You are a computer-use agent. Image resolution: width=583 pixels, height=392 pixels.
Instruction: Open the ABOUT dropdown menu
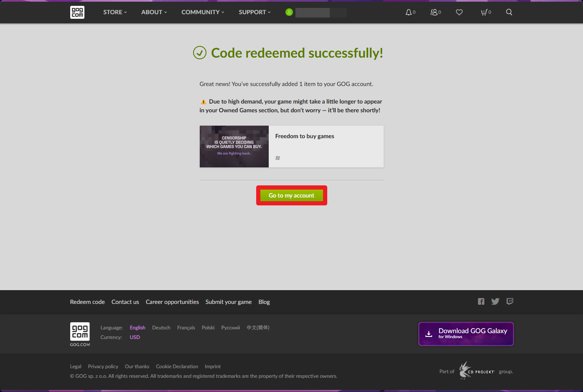click(154, 12)
